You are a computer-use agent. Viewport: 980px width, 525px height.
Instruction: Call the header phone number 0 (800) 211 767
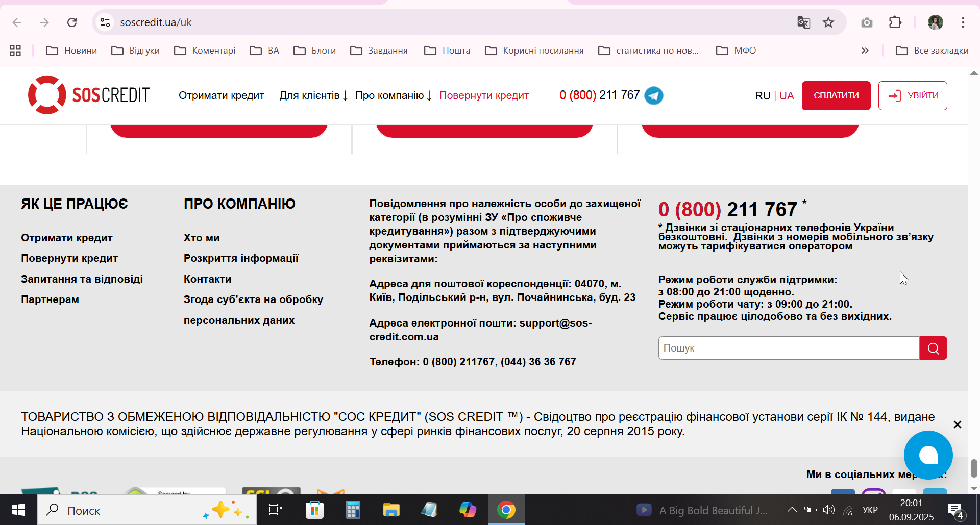tap(599, 95)
